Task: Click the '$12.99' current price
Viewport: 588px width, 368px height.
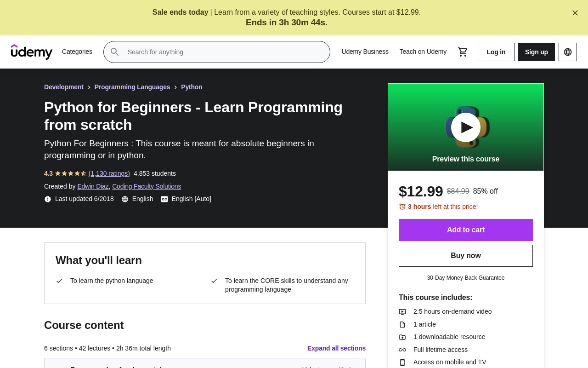Action: [421, 191]
